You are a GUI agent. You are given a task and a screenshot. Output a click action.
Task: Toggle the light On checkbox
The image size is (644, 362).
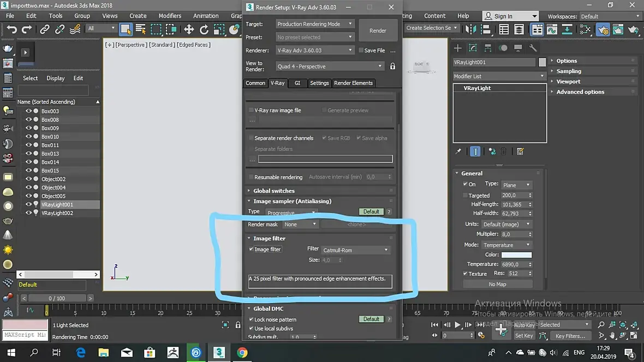[x=465, y=184]
